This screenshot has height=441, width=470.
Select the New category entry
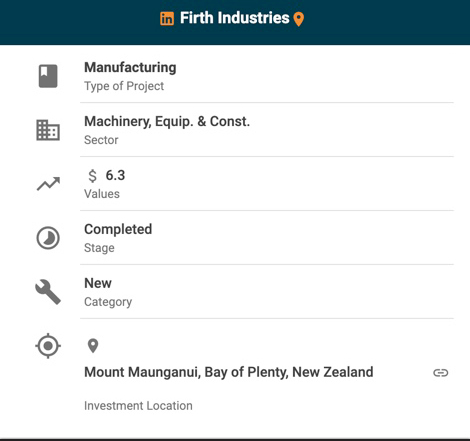[98, 283]
